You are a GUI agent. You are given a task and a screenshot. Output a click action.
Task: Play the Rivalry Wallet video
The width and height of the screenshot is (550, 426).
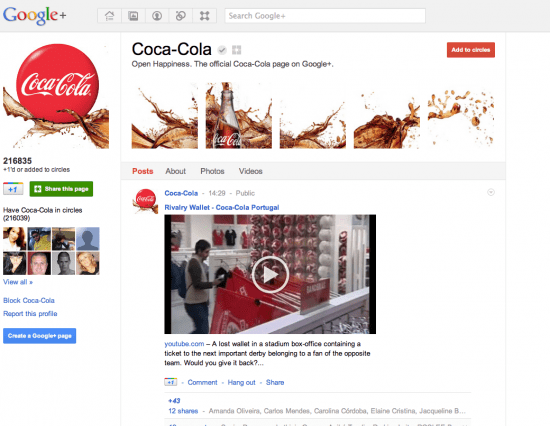[x=270, y=274]
